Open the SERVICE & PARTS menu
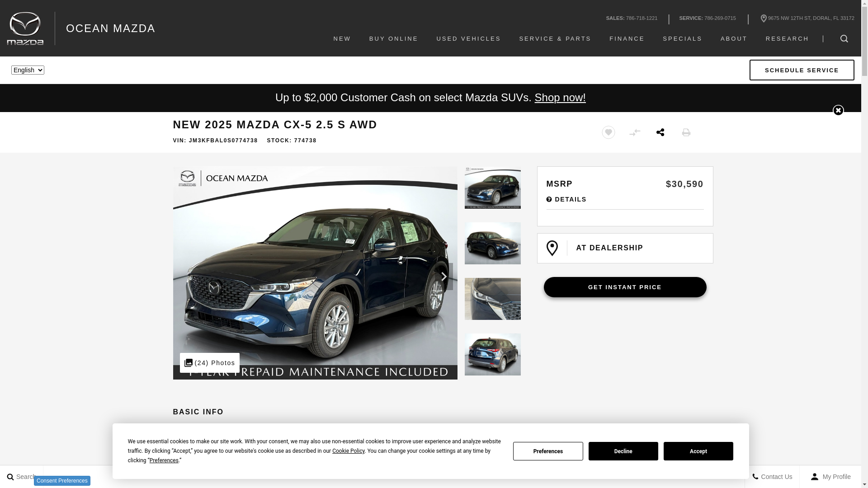868x488 pixels. click(x=555, y=39)
